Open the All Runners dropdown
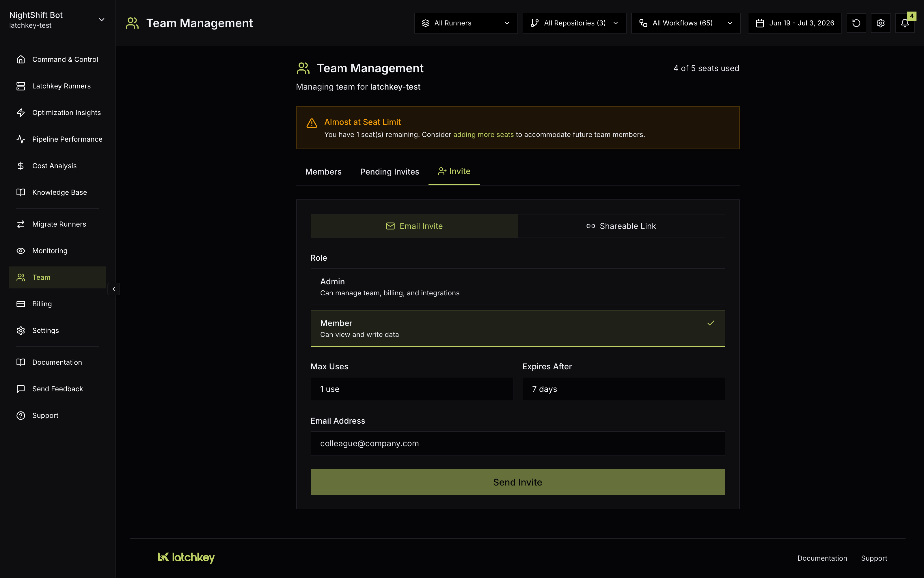The height and width of the screenshot is (578, 924). coord(466,23)
